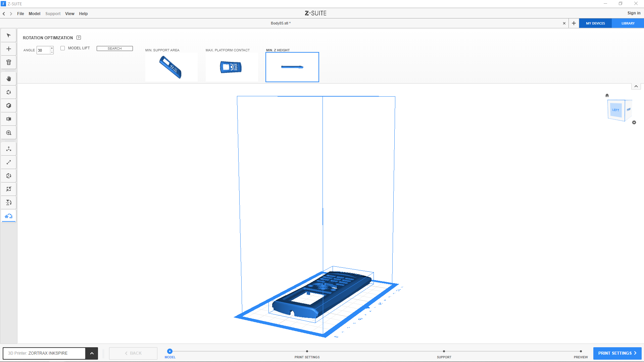Switch to the Library tab
This screenshot has width=644, height=362.
coord(628,23)
